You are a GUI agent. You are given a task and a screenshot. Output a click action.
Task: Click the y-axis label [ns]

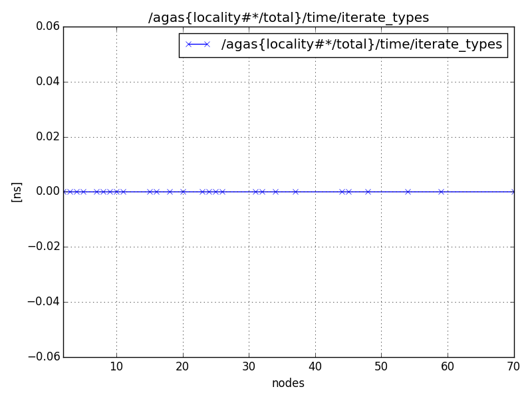click(x=15, y=191)
